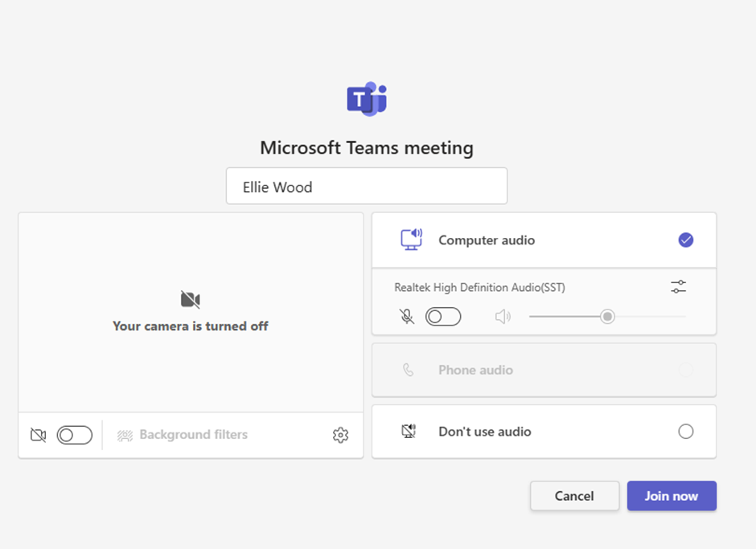Image resolution: width=756 pixels, height=549 pixels.
Task: Click the crossed-out camera icon in preview
Action: tap(191, 299)
